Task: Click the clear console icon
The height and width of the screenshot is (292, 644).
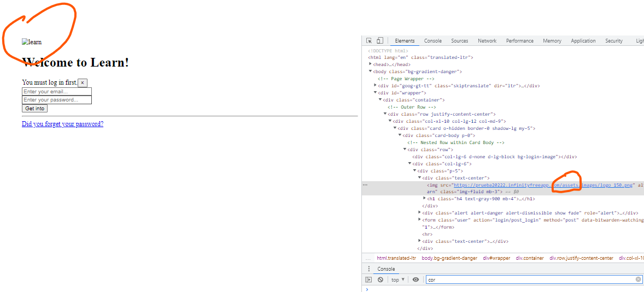Action: pyautogui.click(x=380, y=279)
